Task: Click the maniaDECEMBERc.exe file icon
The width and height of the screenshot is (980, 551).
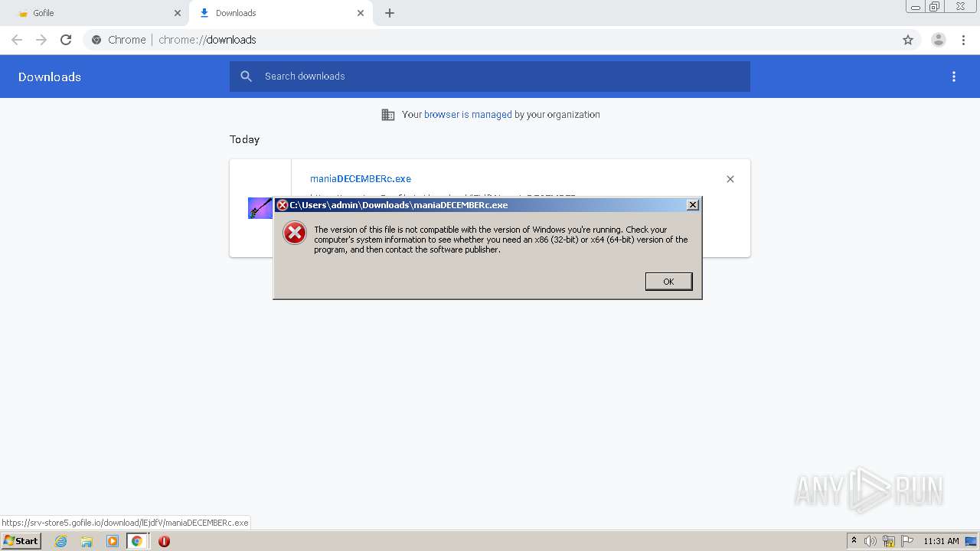Action: click(x=260, y=208)
